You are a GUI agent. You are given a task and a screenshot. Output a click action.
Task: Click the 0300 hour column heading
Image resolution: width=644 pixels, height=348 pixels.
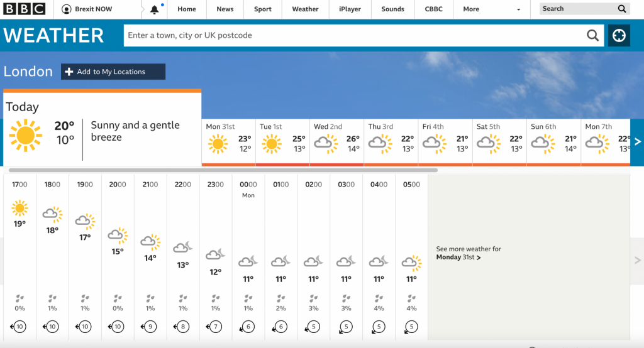coord(347,184)
